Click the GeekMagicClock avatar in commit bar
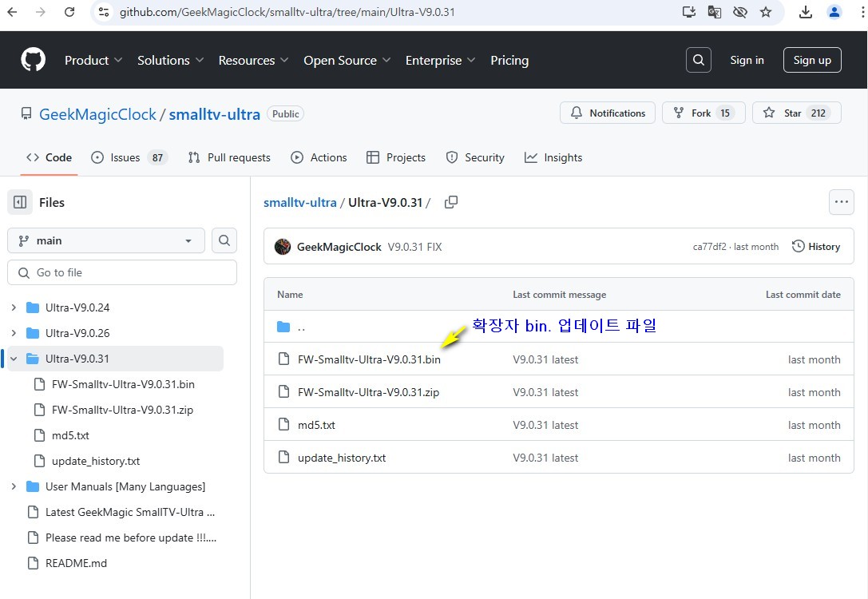868x599 pixels. point(283,247)
